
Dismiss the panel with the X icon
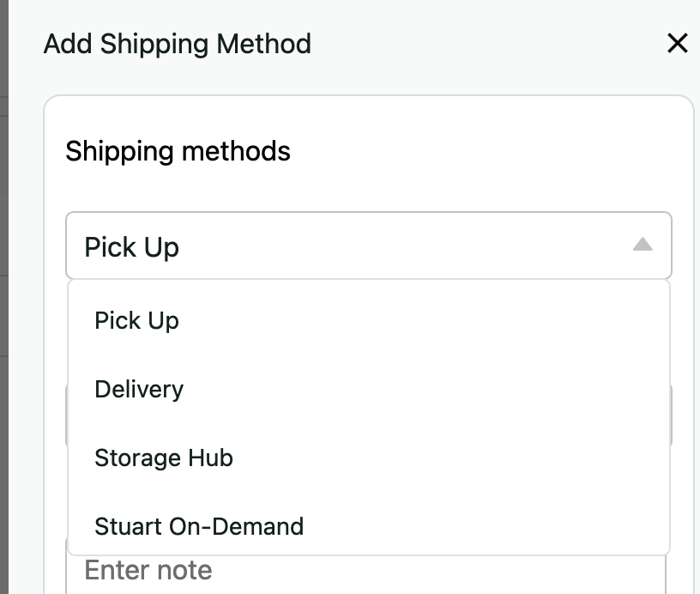pos(677,43)
